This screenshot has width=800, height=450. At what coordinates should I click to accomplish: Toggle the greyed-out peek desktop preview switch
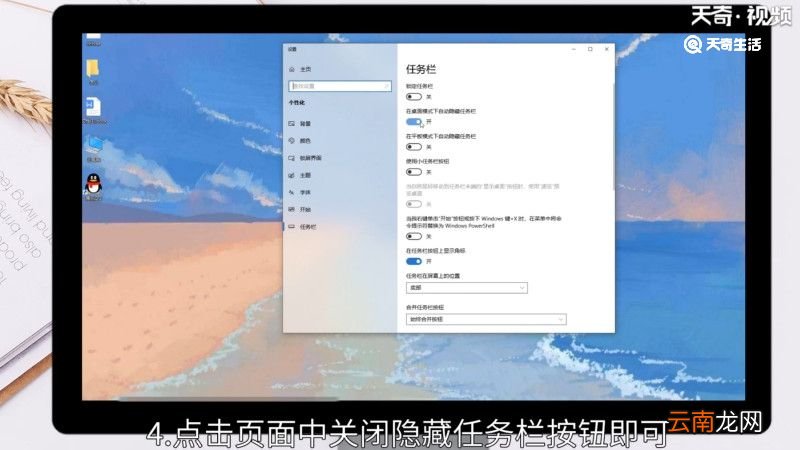click(x=414, y=204)
